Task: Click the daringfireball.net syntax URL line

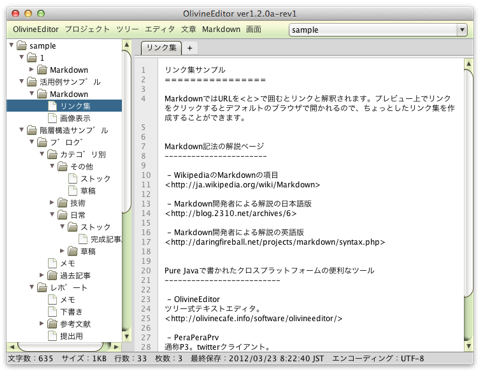Action: pyautogui.click(x=275, y=242)
